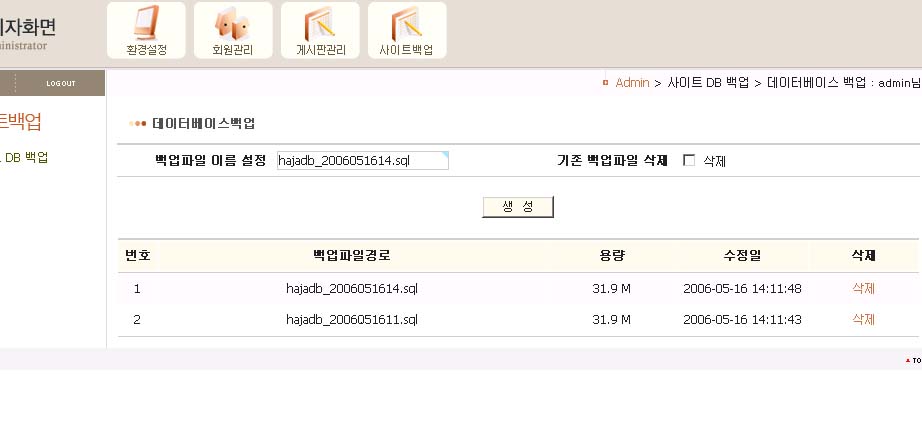Open the 게시판관리 board management icon
922x439 pixels.
(x=320, y=30)
